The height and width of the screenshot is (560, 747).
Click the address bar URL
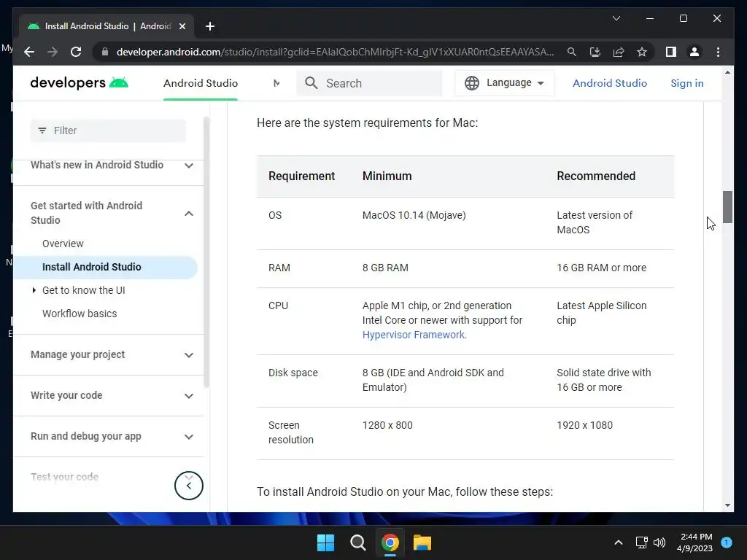pyautogui.click(x=335, y=52)
